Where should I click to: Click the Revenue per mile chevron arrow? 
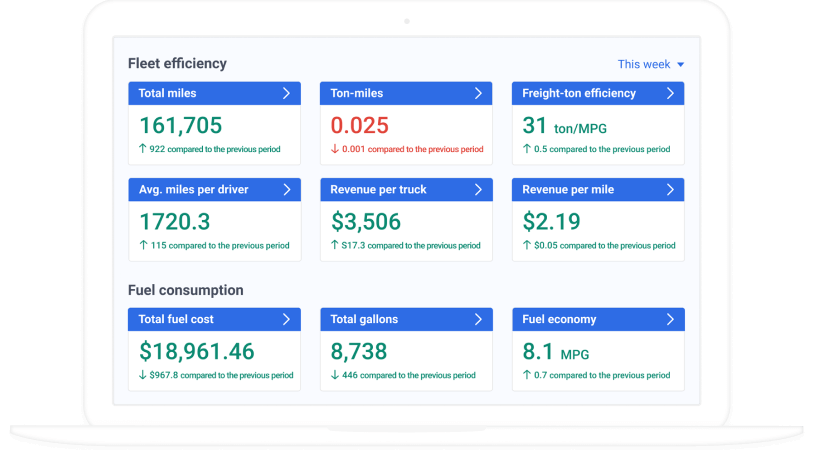(670, 189)
